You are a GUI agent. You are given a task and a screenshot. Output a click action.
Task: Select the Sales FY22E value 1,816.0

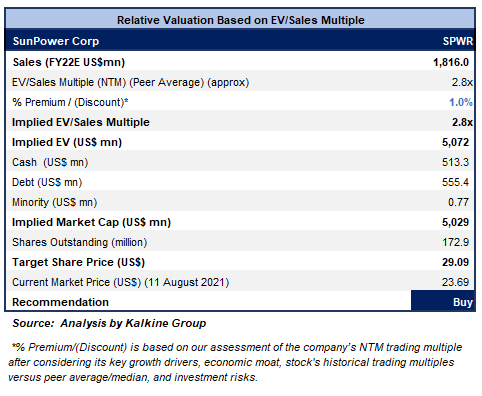click(x=451, y=62)
